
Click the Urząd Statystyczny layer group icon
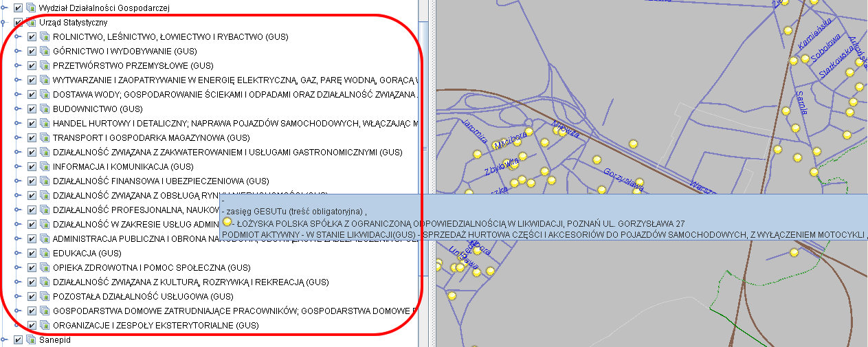pos(31,22)
